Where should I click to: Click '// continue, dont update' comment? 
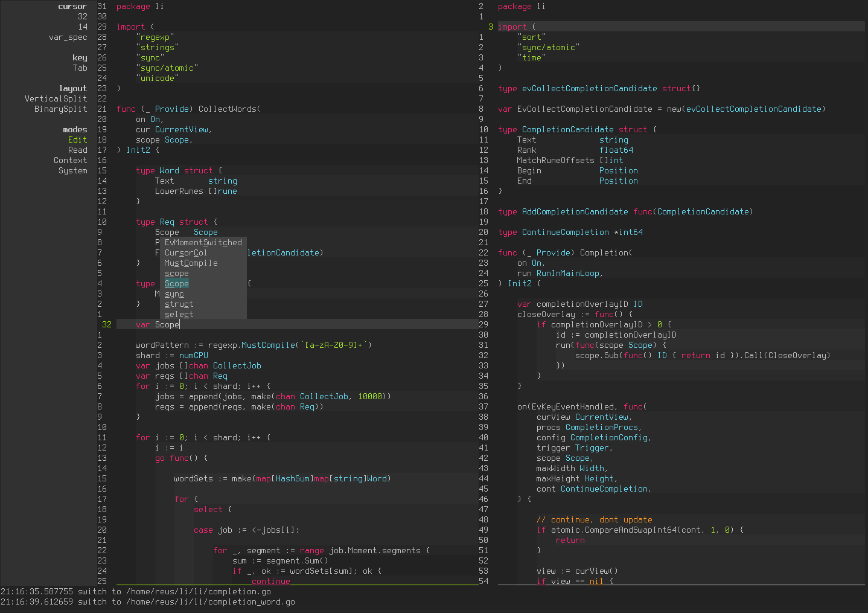point(594,519)
